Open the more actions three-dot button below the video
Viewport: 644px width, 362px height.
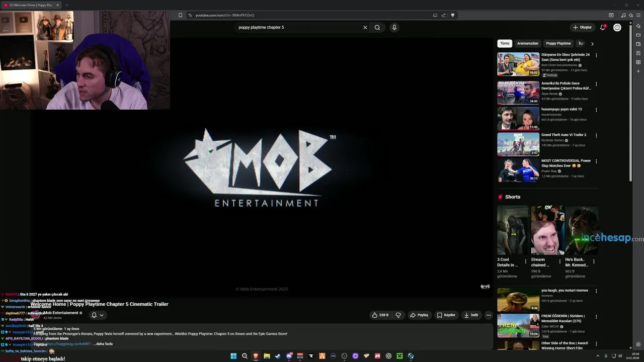(x=489, y=315)
